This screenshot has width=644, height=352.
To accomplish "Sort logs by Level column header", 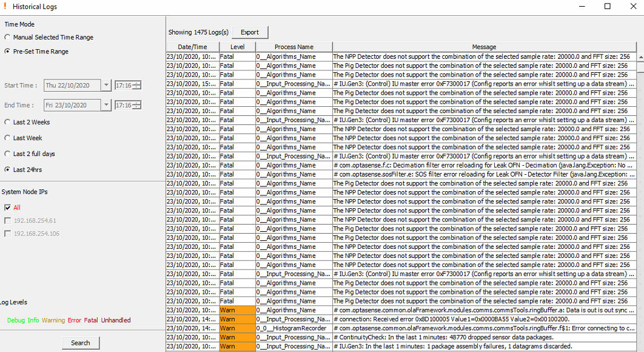I will 237,47.
